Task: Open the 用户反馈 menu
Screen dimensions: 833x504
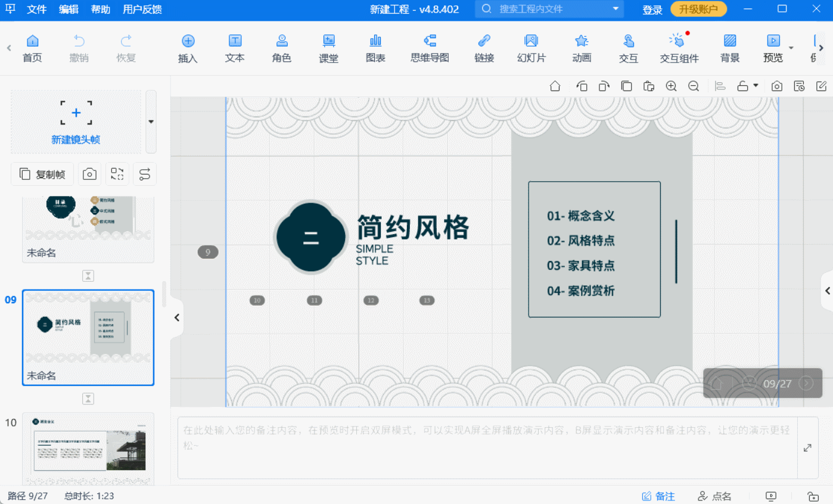Action: coord(142,10)
